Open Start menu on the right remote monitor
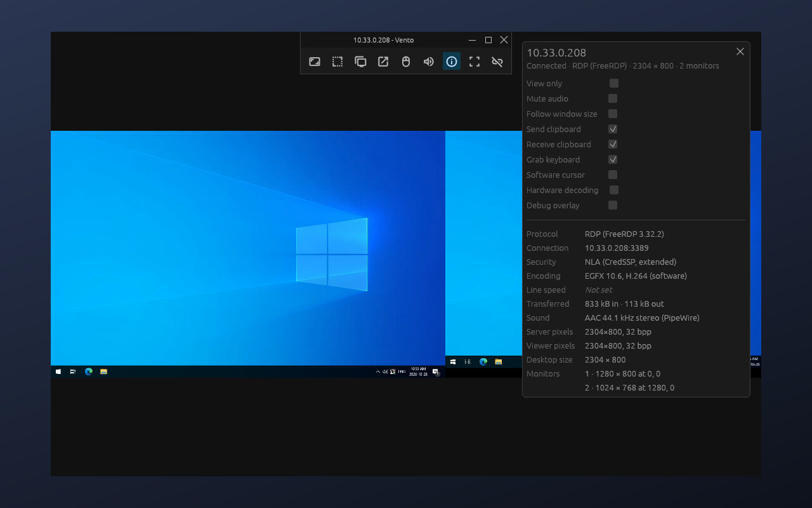The height and width of the screenshot is (508, 812). click(453, 362)
